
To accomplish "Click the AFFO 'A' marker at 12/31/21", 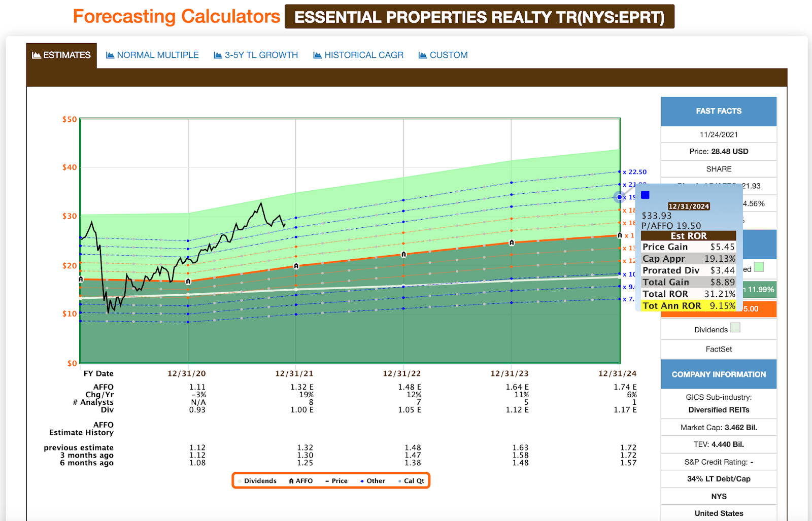I will (x=296, y=266).
